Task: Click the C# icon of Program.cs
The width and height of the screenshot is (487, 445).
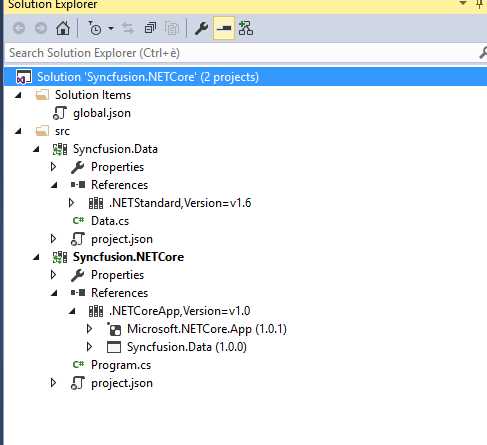Action: pyautogui.click(x=78, y=365)
